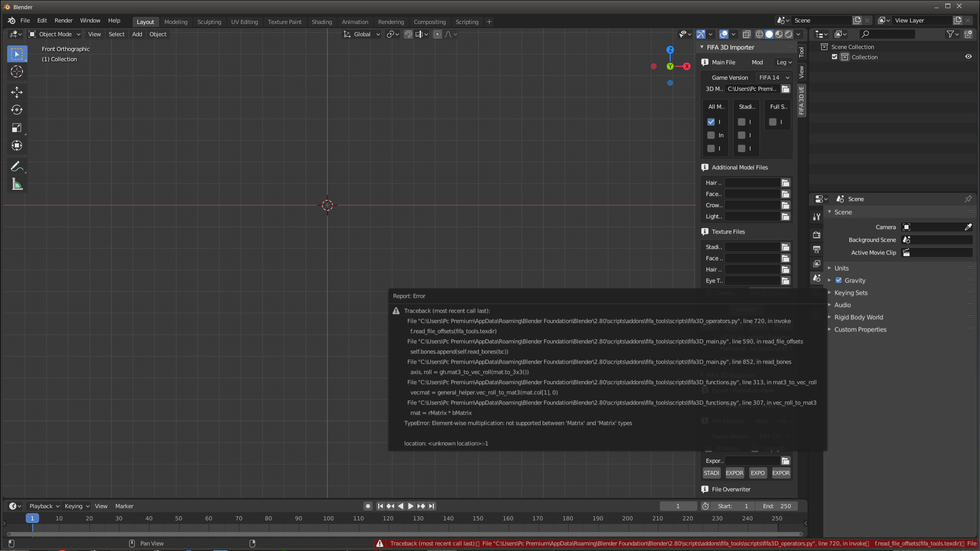This screenshot has height=551, width=980.
Task: Open the sidebar View tab
Action: pos(801,72)
